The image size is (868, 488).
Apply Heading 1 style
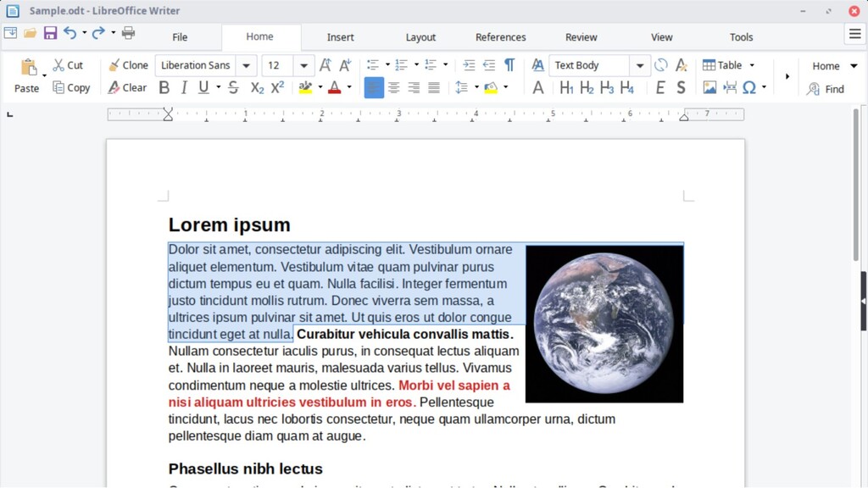(x=566, y=87)
